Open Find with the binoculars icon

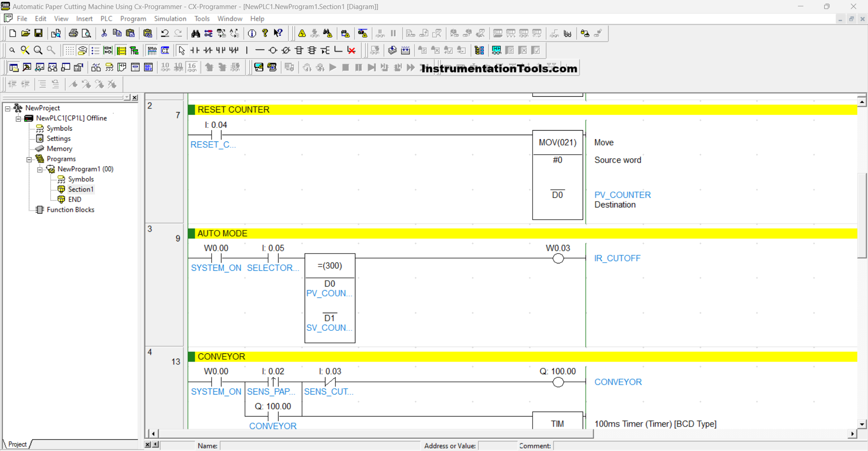point(195,33)
